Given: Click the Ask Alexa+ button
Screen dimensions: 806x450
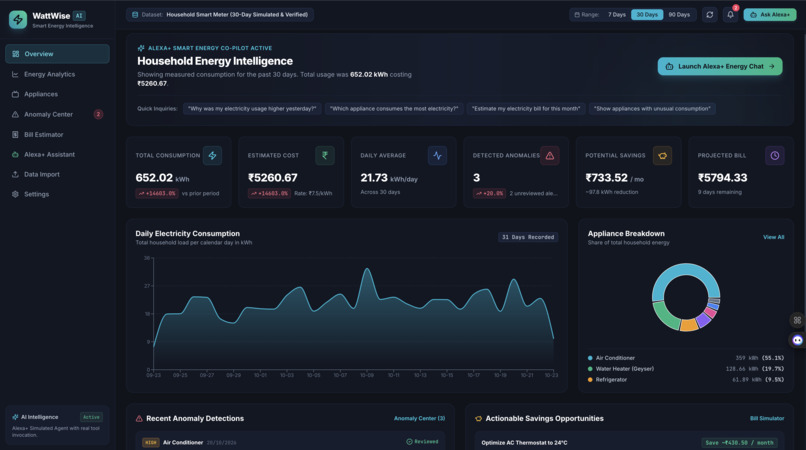Looking at the screenshot, I should click(770, 15).
